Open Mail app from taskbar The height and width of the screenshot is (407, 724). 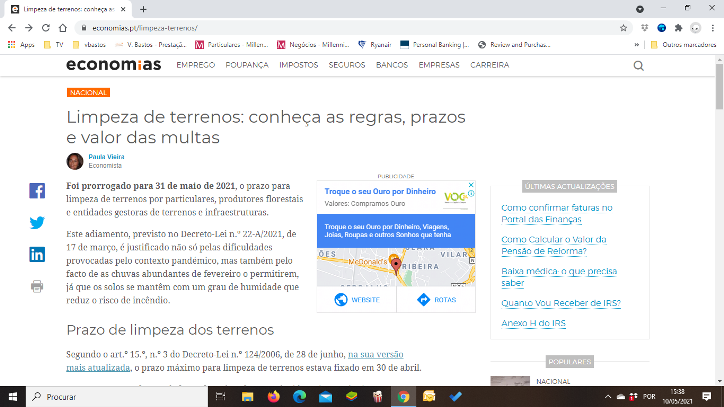[x=325, y=396]
